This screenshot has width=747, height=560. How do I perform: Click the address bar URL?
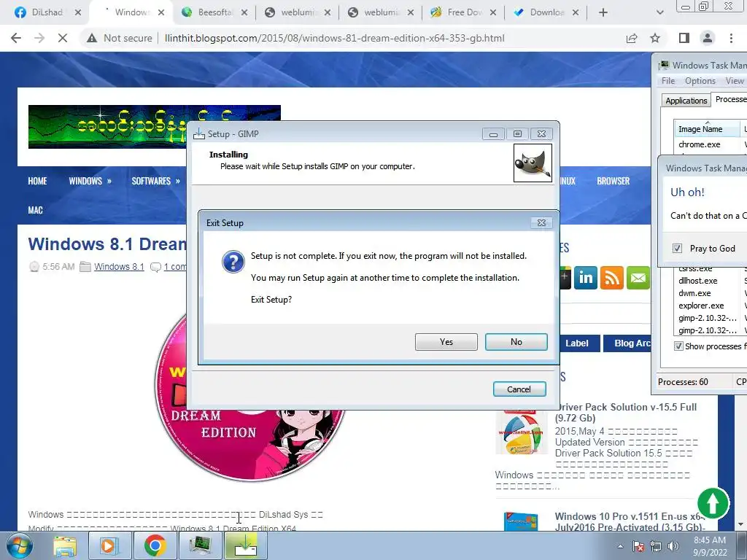334,38
